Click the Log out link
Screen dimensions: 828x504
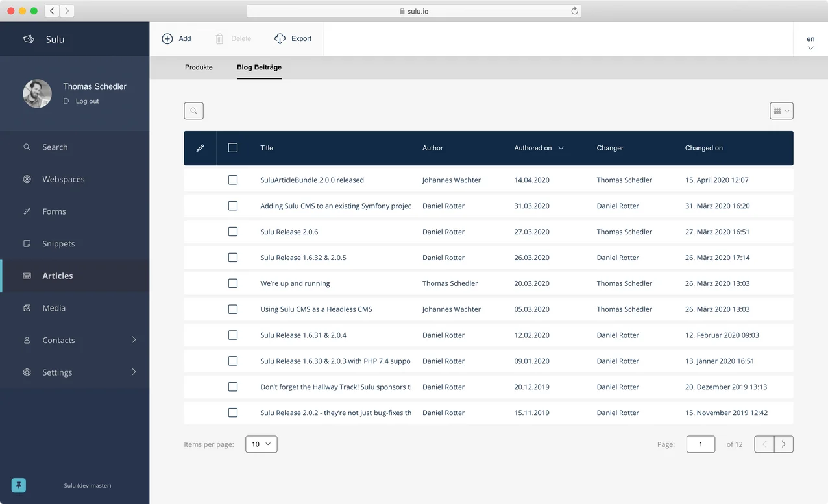(x=87, y=101)
